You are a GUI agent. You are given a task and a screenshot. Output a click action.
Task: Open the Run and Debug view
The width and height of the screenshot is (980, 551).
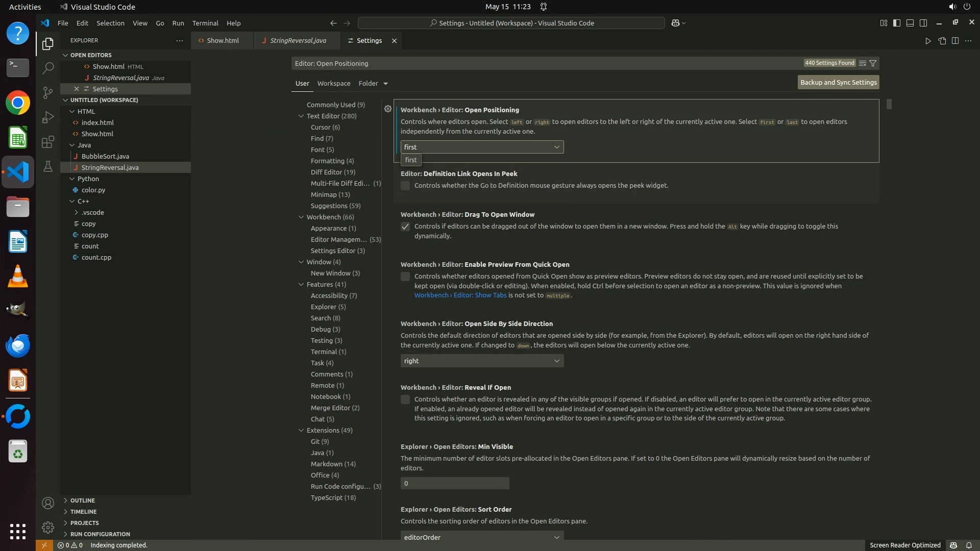click(x=47, y=117)
